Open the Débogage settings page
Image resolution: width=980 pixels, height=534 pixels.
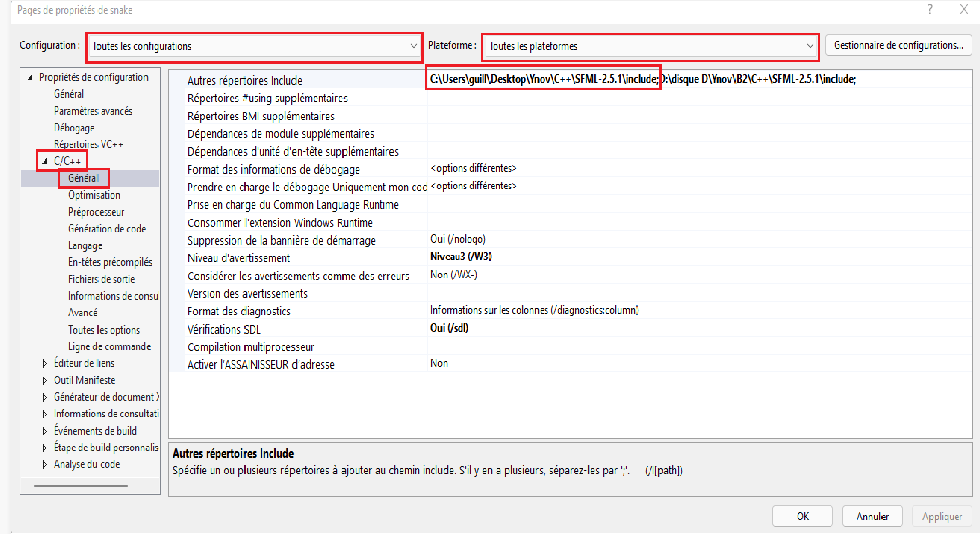tap(74, 127)
